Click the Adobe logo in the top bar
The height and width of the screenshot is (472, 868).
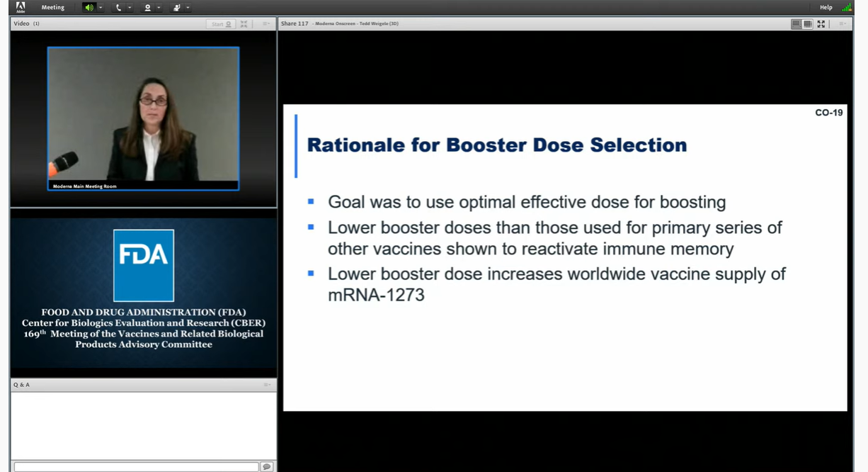[21, 7]
